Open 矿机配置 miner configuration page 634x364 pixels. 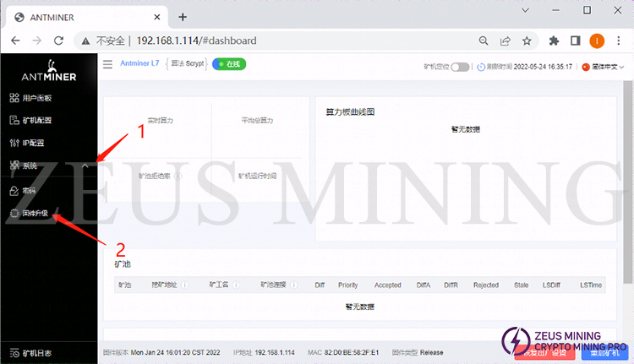tap(30, 120)
